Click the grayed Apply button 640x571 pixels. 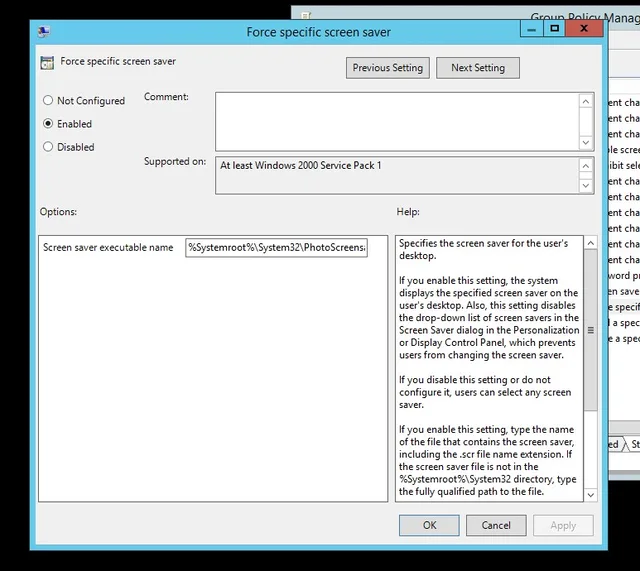click(563, 525)
